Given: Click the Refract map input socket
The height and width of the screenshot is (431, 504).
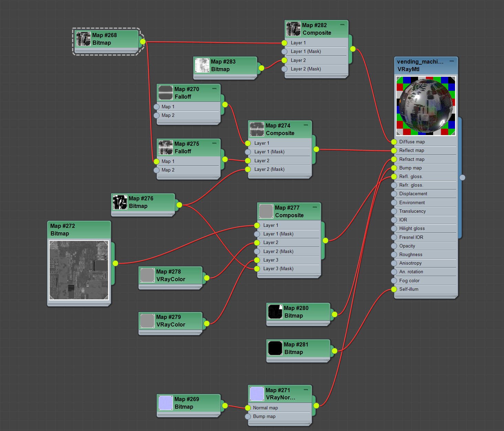Looking at the screenshot, I should click(394, 159).
